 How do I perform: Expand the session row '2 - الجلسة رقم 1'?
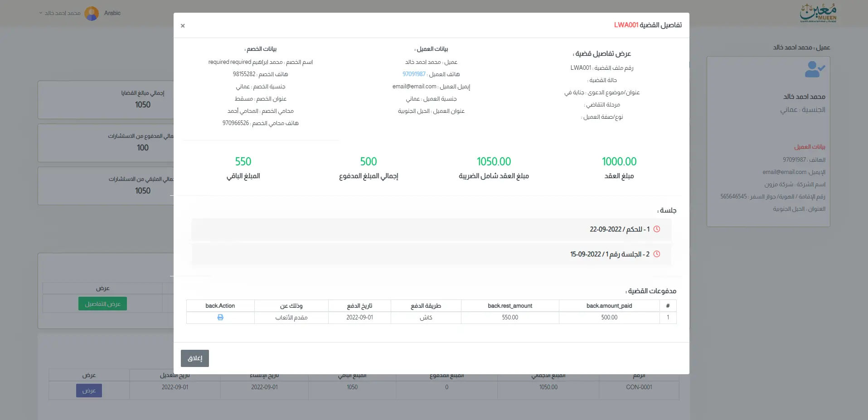click(609, 254)
